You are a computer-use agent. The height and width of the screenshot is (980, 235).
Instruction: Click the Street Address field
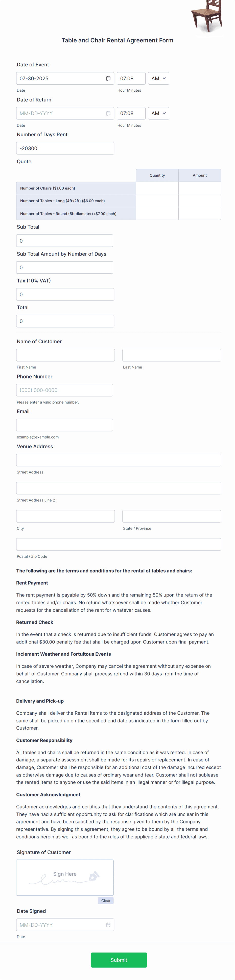click(119, 459)
